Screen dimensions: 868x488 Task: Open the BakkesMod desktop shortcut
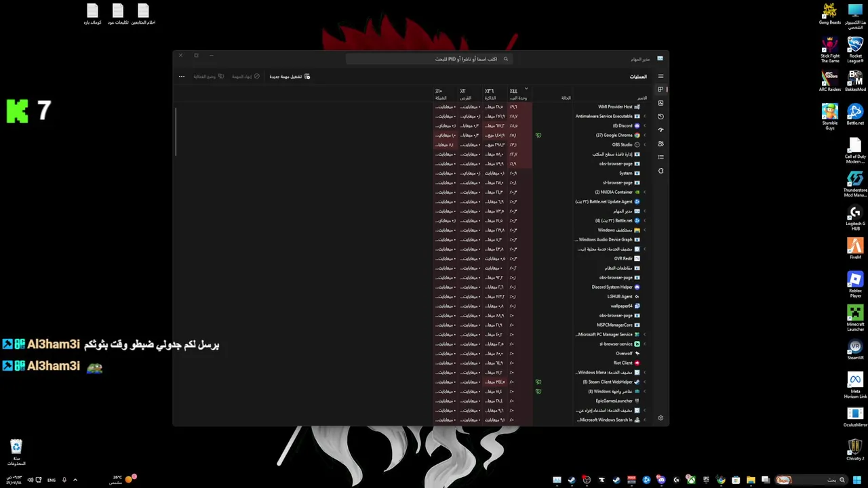pos(855,81)
